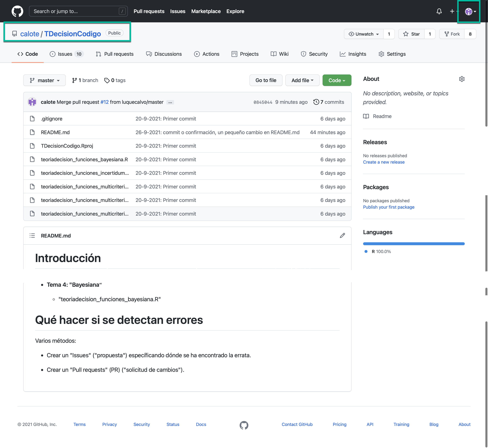View the stargazers count
This screenshot has width=488, height=448.
coord(430,34)
